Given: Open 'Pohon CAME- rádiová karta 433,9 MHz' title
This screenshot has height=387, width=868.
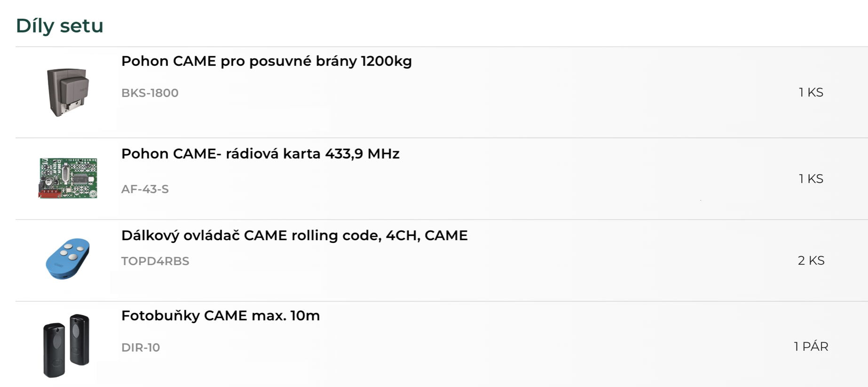Looking at the screenshot, I should click(x=260, y=154).
